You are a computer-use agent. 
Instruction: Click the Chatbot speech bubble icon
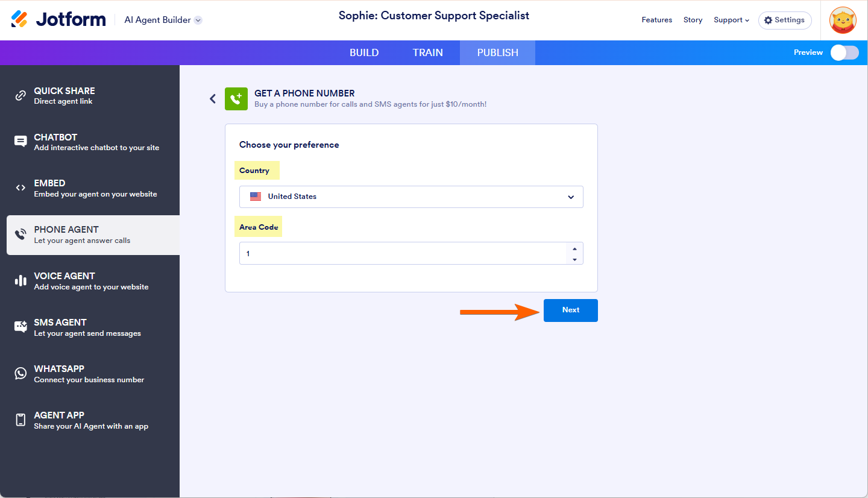[x=20, y=142]
